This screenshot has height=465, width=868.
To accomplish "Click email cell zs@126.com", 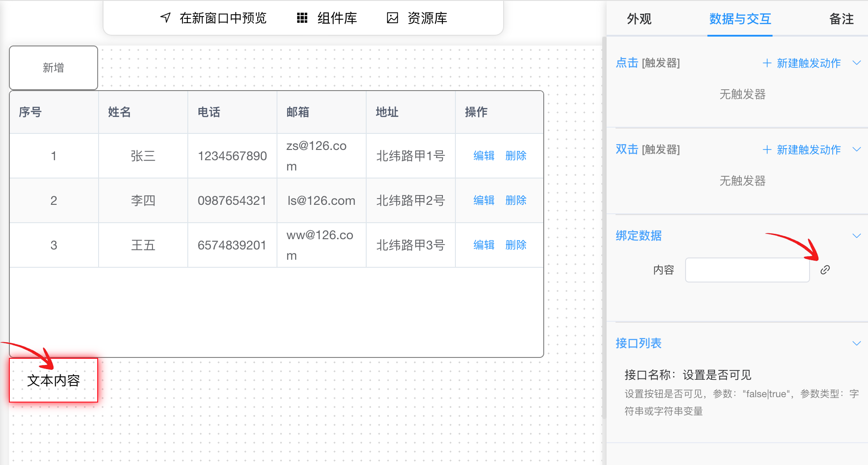I will [x=322, y=156].
